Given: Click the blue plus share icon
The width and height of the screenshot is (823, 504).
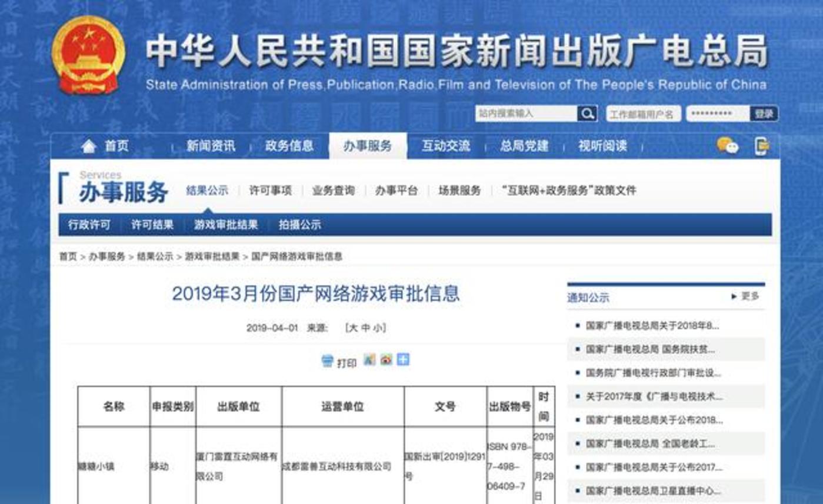Looking at the screenshot, I should coord(402,360).
